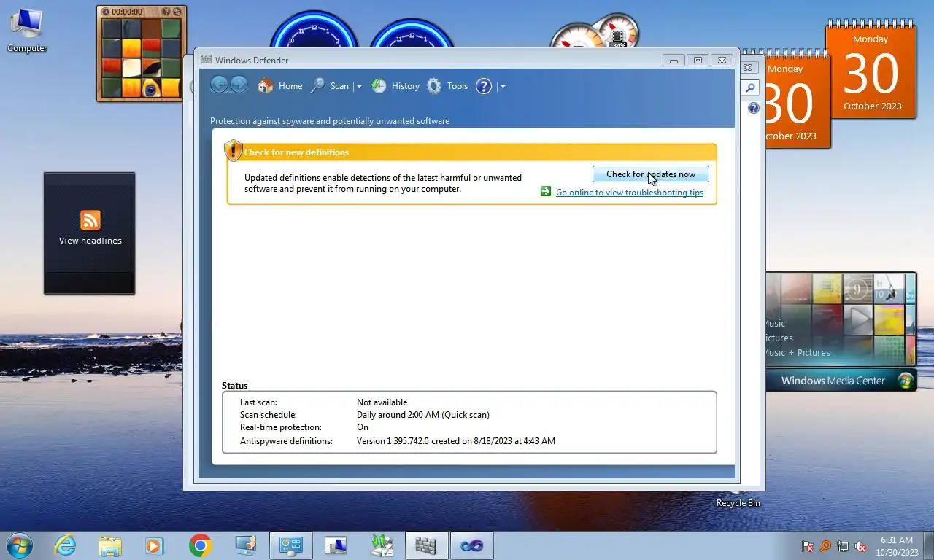The width and height of the screenshot is (934, 560).
Task: Click View headlines in feed gadget
Action: click(90, 241)
